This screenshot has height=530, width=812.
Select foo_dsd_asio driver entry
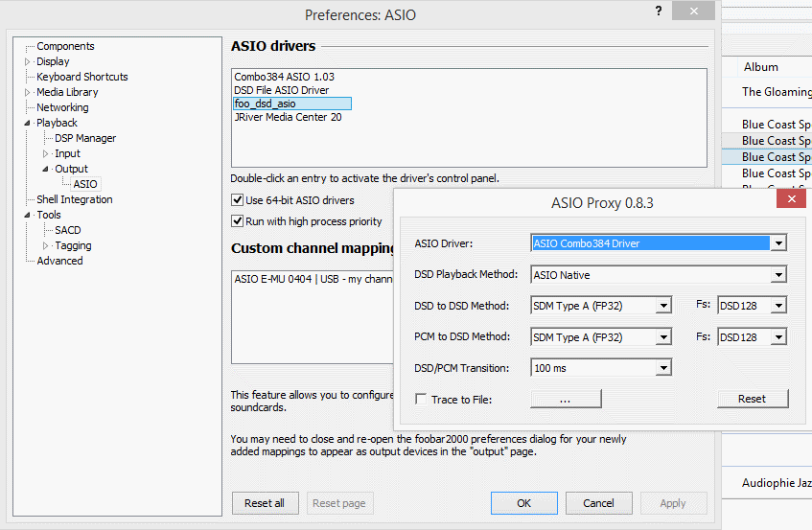(x=266, y=104)
